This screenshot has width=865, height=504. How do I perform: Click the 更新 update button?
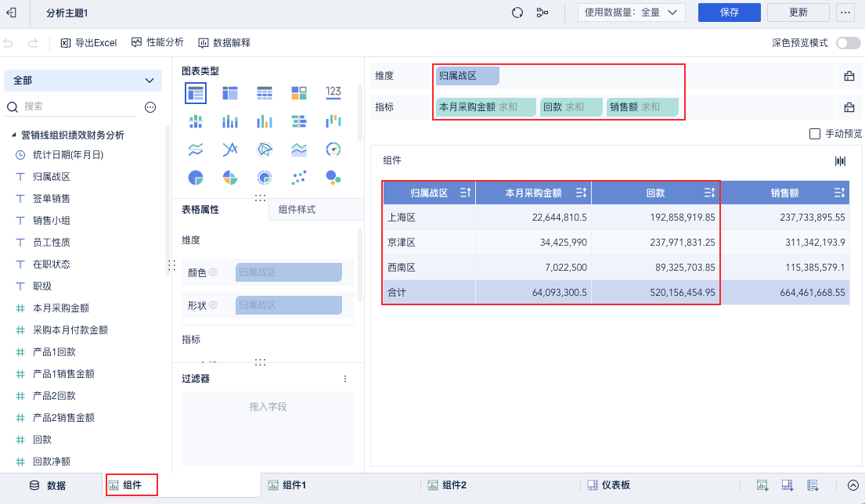tap(798, 13)
